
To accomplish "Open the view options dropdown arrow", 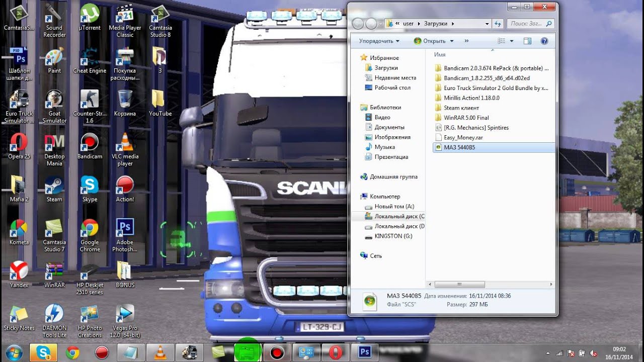I will click(512, 41).
